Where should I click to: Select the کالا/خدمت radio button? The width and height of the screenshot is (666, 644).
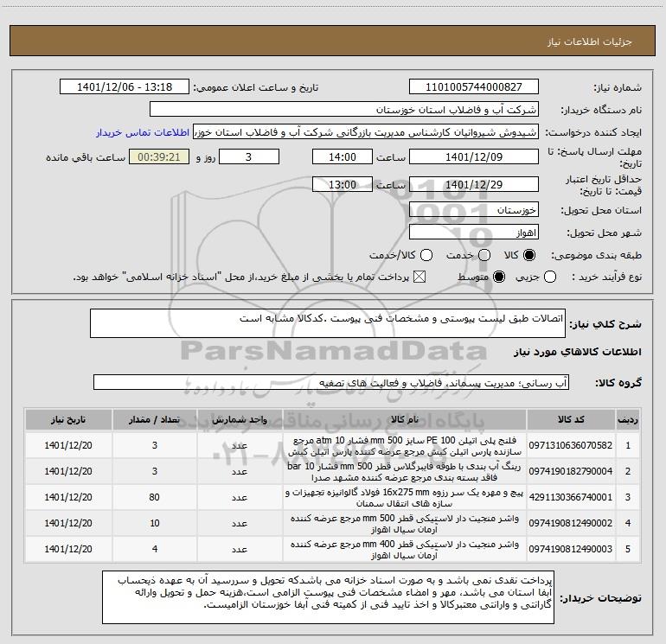click(426, 255)
